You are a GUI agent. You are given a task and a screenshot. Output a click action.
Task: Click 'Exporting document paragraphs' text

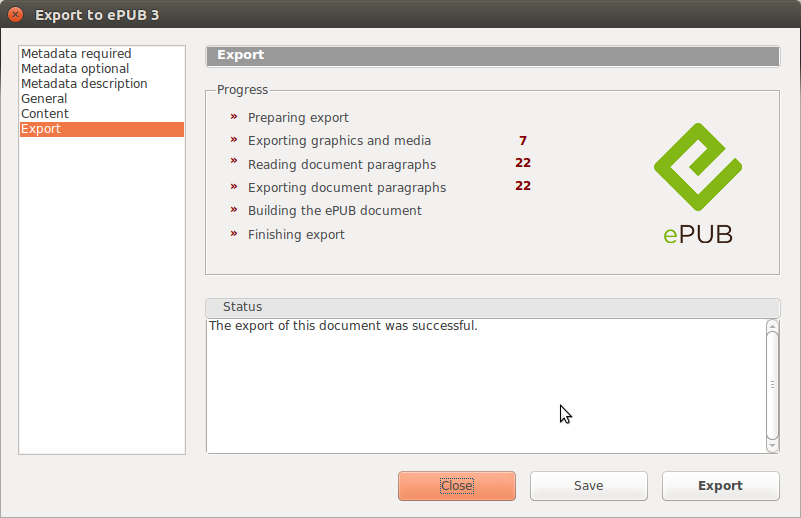tap(347, 187)
